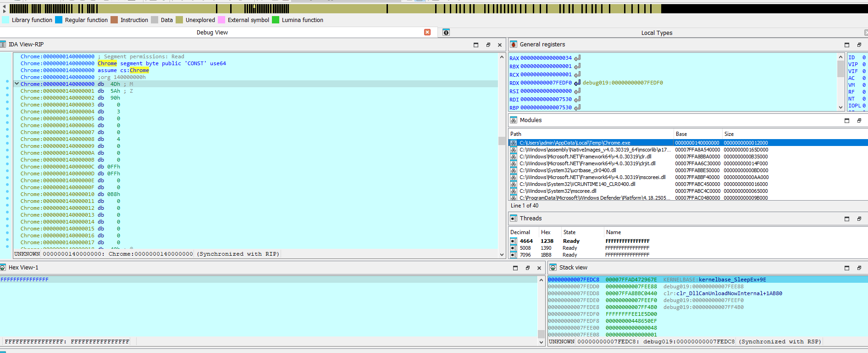Maximize the Threads panel
Screen dimensions: 868x353
tap(847, 219)
